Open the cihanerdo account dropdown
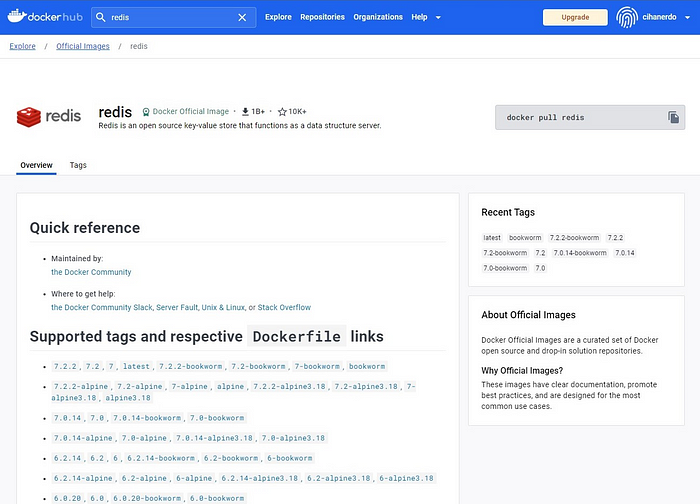 click(x=688, y=17)
